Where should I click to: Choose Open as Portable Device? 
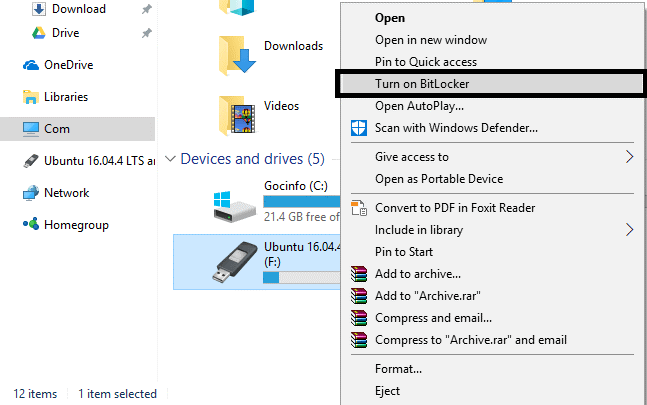438,179
